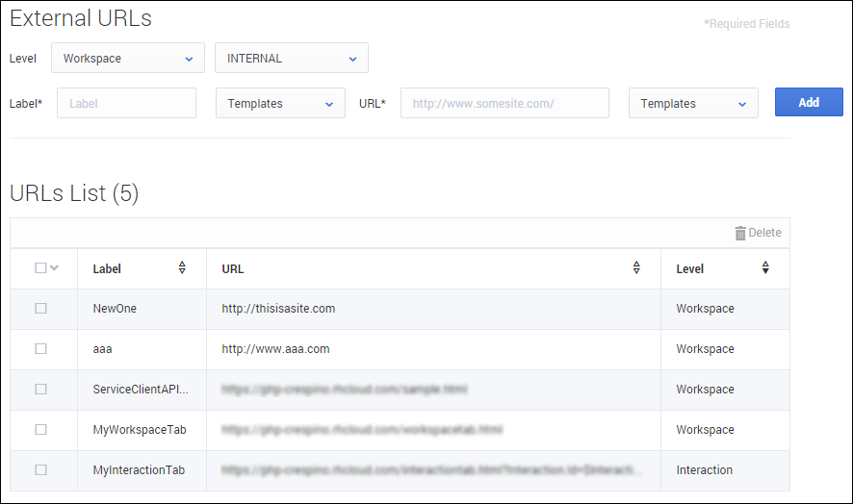The image size is (853, 504).
Task: Focus the Label text input
Action: click(126, 104)
